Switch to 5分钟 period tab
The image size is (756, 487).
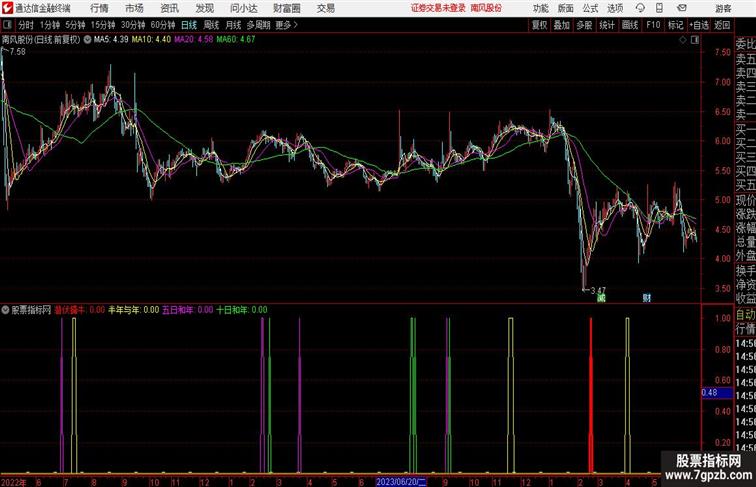point(75,25)
